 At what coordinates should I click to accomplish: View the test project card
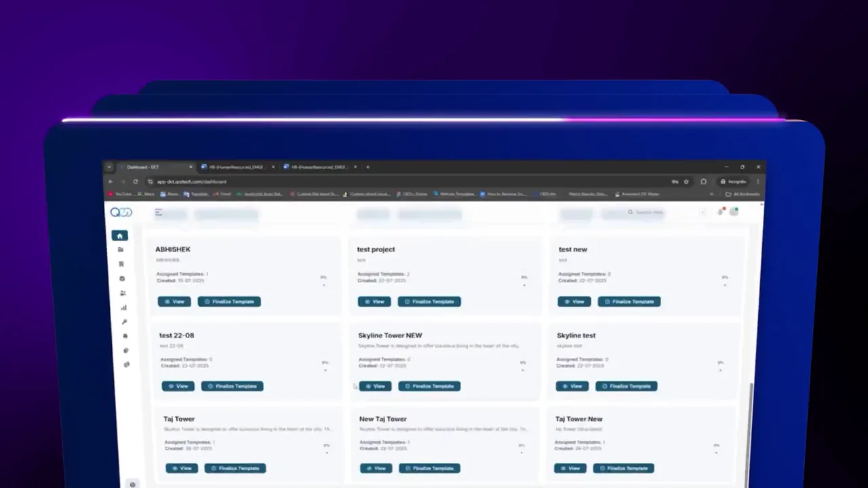click(374, 302)
